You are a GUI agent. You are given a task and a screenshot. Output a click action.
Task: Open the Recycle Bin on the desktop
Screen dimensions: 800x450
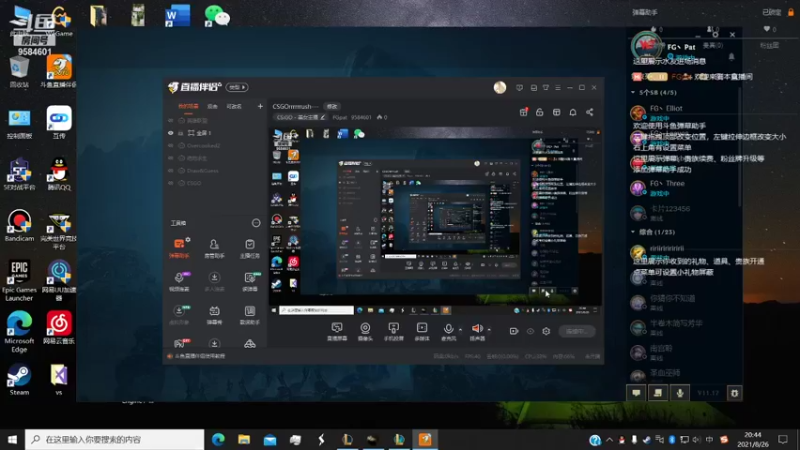click(x=19, y=72)
